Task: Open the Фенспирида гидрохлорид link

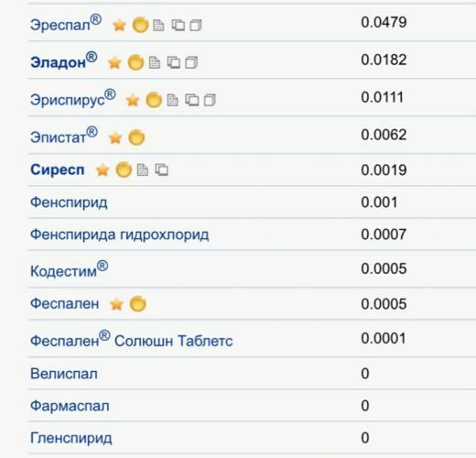Action: tap(120, 234)
